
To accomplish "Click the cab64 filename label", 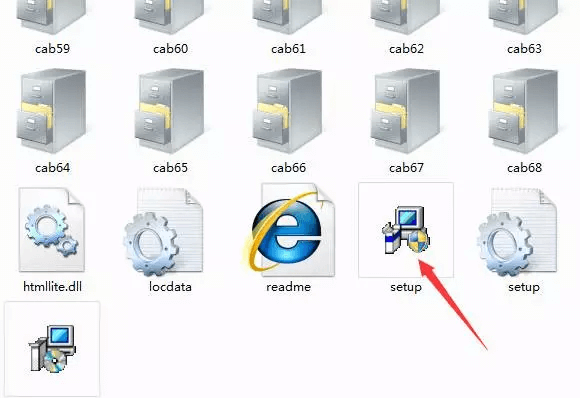I will (x=52, y=168).
